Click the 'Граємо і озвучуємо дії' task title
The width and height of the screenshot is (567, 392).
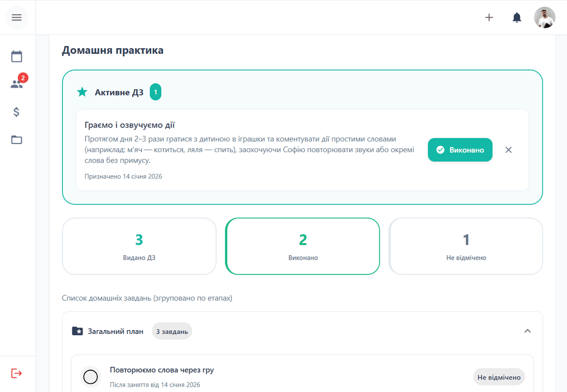130,125
